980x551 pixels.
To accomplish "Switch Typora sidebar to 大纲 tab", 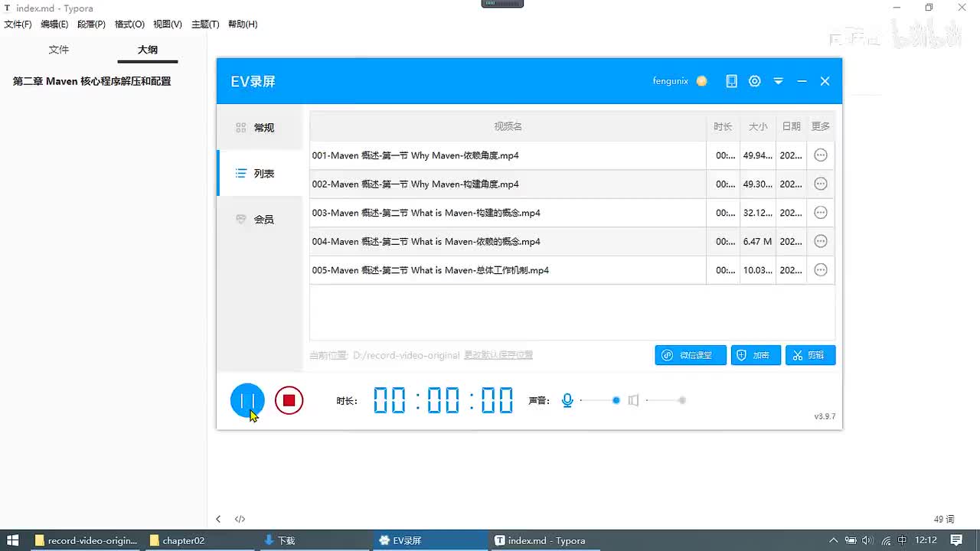I will [148, 50].
